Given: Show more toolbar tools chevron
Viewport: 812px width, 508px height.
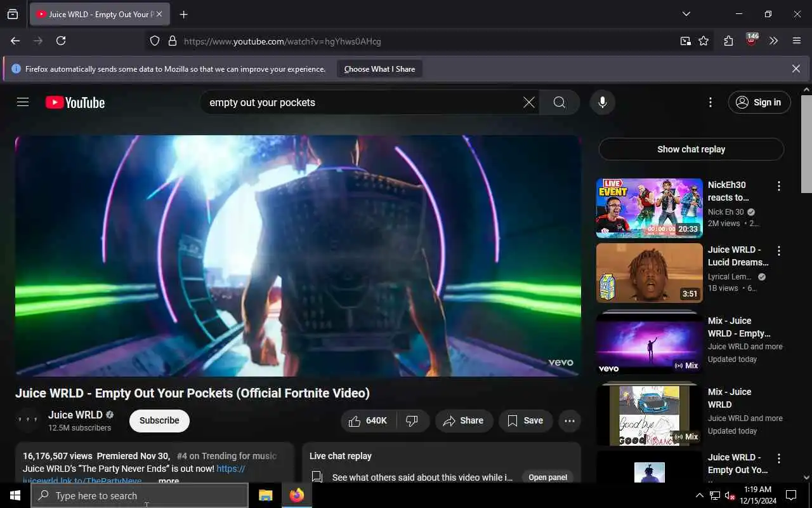Looking at the screenshot, I should pyautogui.click(x=773, y=41).
